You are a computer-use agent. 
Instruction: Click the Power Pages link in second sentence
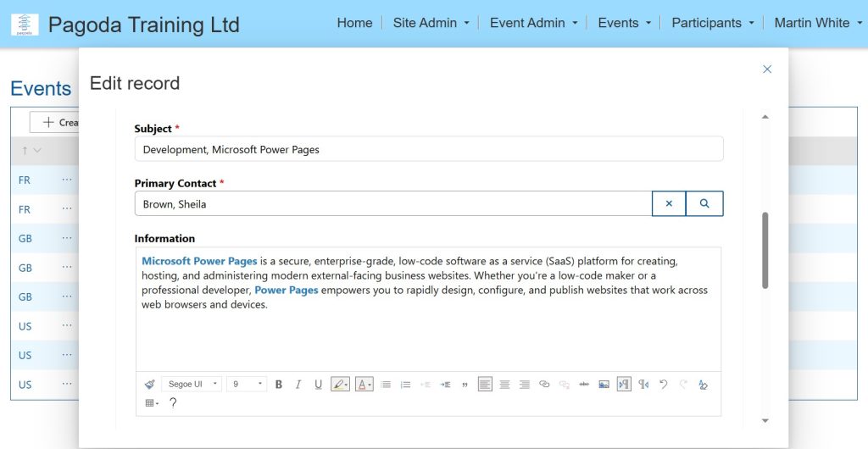point(287,290)
